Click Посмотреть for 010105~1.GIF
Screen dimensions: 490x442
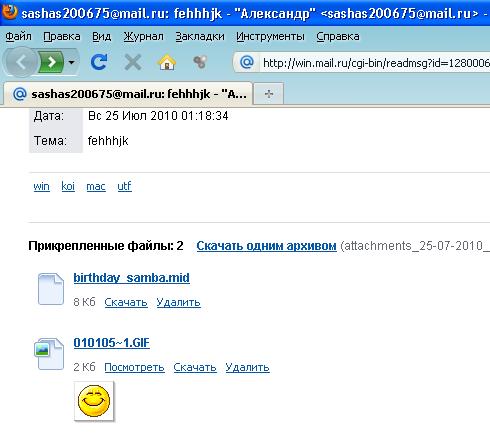coord(134,367)
